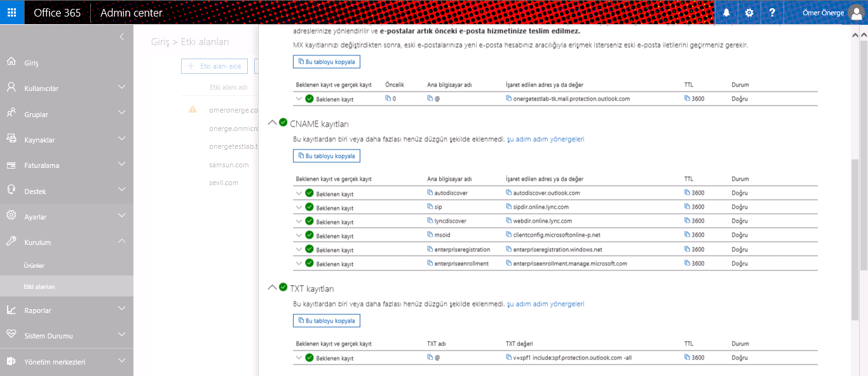This screenshot has width=868, height=376.
Task: Copy the sipdir.online.lync.com value
Action: 509,207
